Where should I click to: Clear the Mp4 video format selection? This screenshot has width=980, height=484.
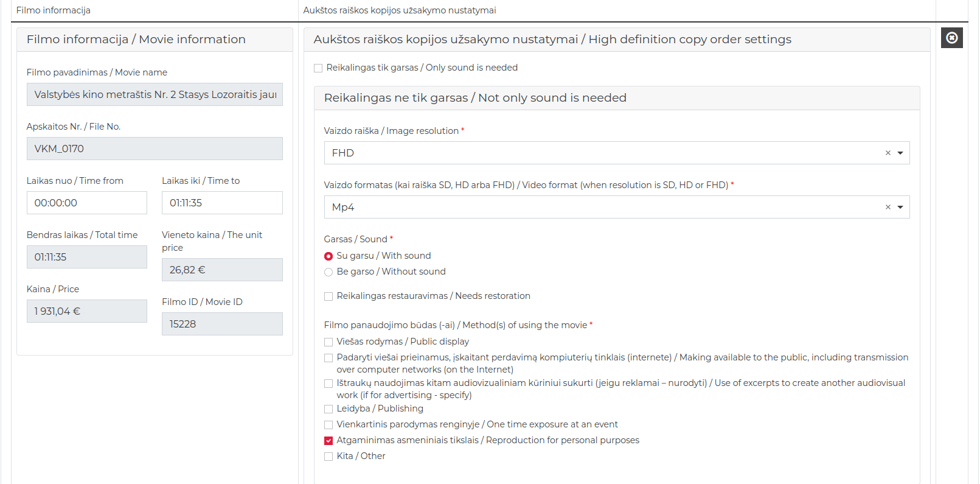click(888, 207)
